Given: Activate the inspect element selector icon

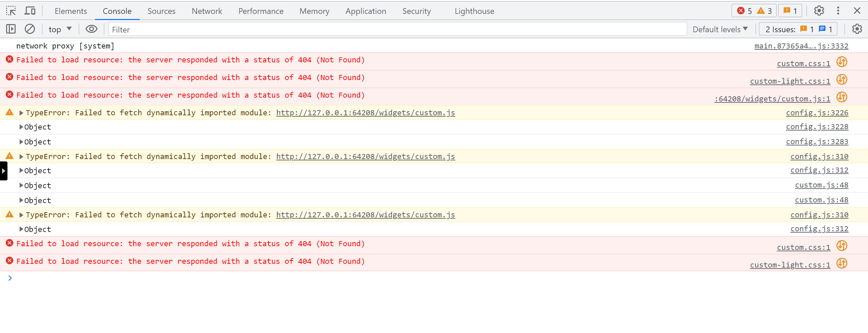Looking at the screenshot, I should 11,11.
